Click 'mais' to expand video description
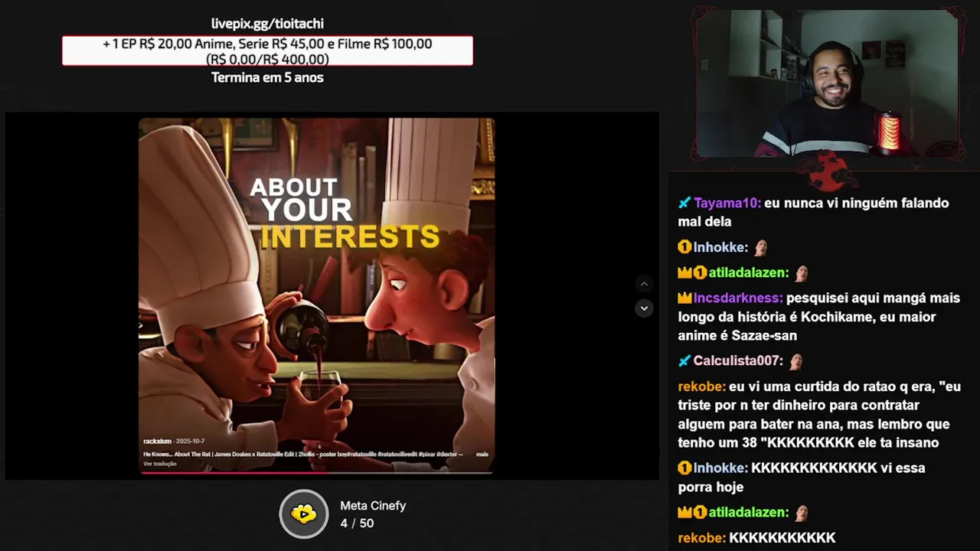980x551 pixels. pos(482,455)
